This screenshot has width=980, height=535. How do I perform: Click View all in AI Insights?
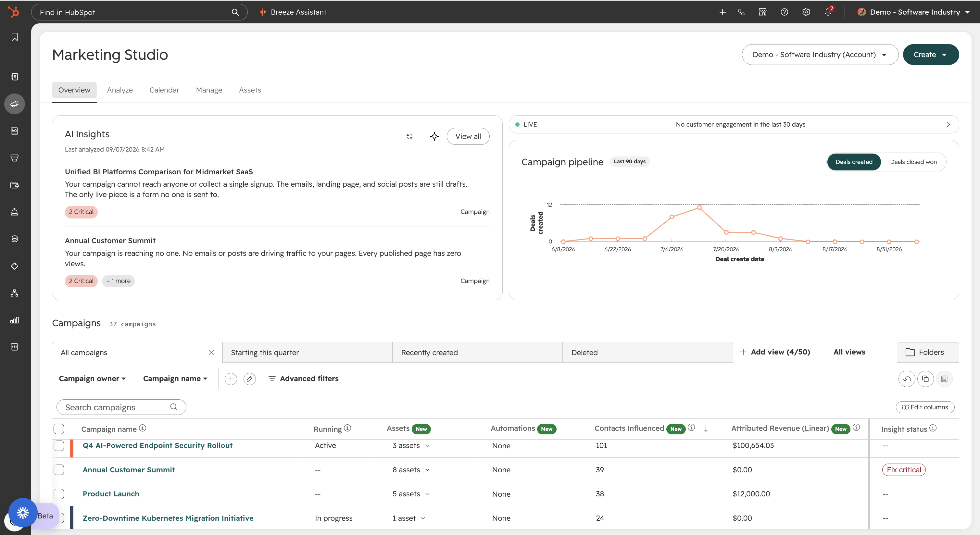pos(468,136)
